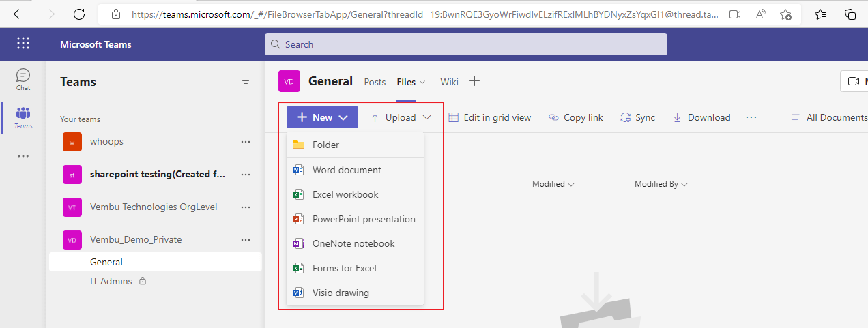Click the sharepoint testing team avatar
Screen dimensions: 868x328
tap(72, 174)
